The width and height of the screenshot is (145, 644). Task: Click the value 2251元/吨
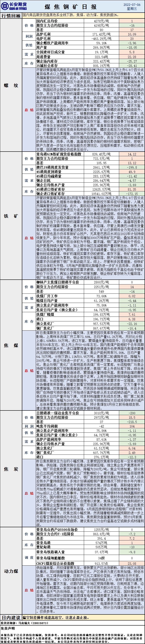101,287
